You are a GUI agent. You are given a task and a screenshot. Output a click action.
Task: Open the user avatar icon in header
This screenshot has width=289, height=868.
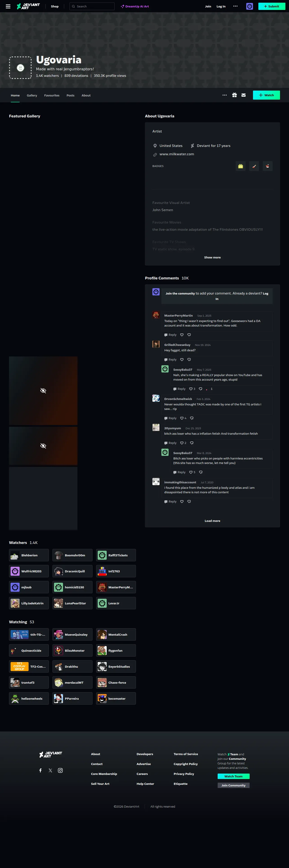[x=249, y=6]
